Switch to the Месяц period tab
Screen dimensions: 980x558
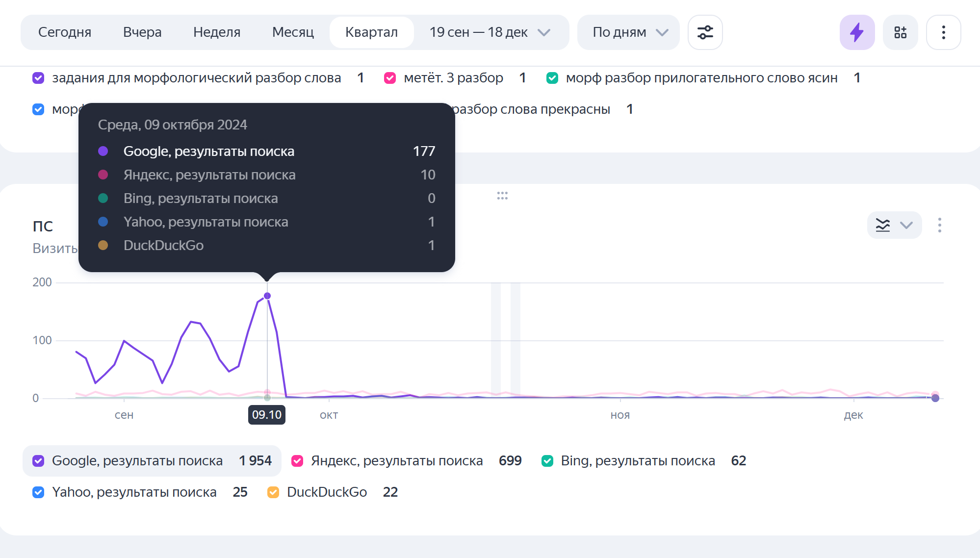click(293, 32)
